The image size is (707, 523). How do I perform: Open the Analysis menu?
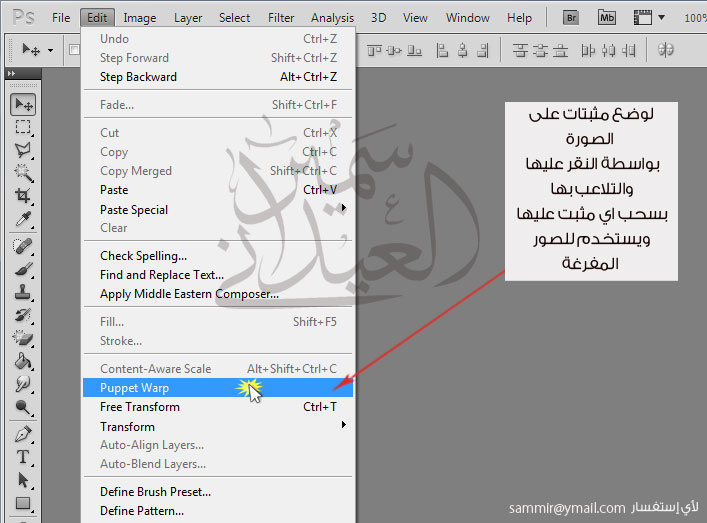point(332,18)
